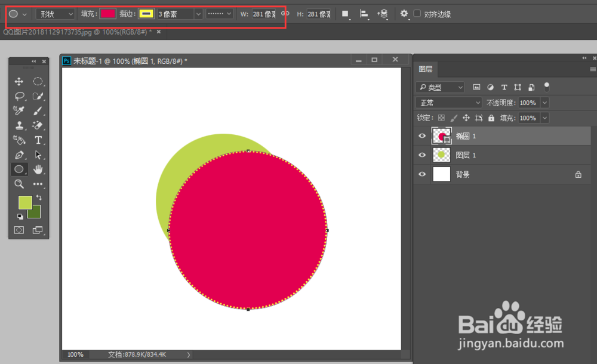Image resolution: width=597 pixels, height=364 pixels.
Task: Reset default foreground and background colors
Action: pos(20,216)
